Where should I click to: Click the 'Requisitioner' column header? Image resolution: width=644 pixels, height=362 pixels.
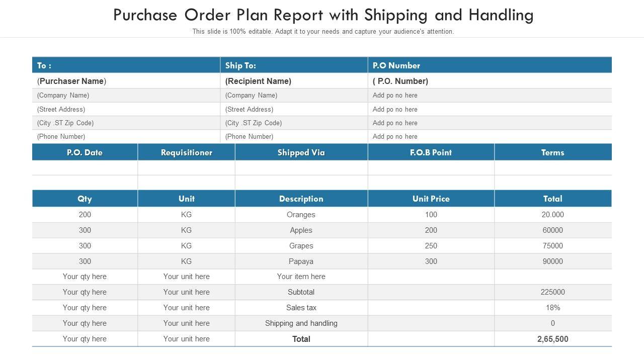coord(186,152)
